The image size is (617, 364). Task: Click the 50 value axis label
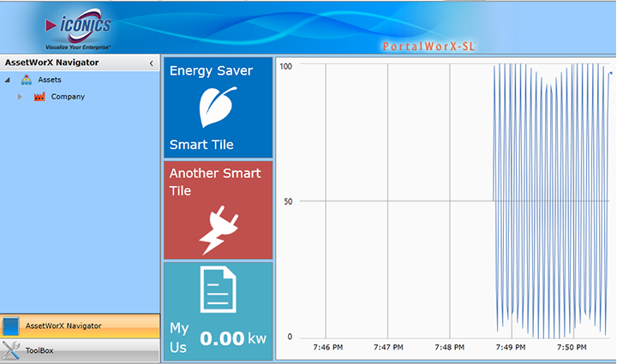click(288, 201)
